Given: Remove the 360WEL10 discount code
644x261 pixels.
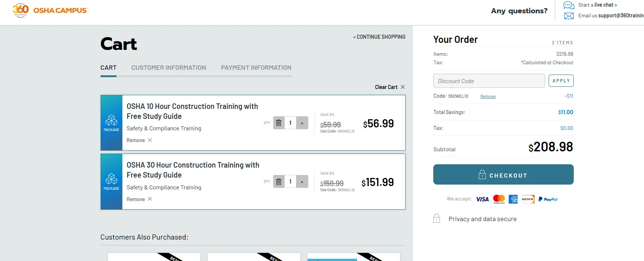Looking at the screenshot, I should (488, 97).
